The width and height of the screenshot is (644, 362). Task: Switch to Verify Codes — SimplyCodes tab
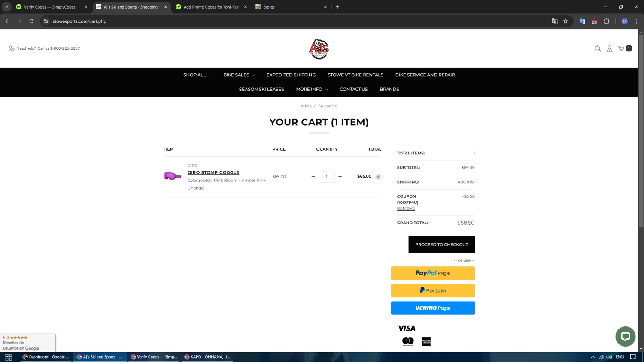point(49,7)
